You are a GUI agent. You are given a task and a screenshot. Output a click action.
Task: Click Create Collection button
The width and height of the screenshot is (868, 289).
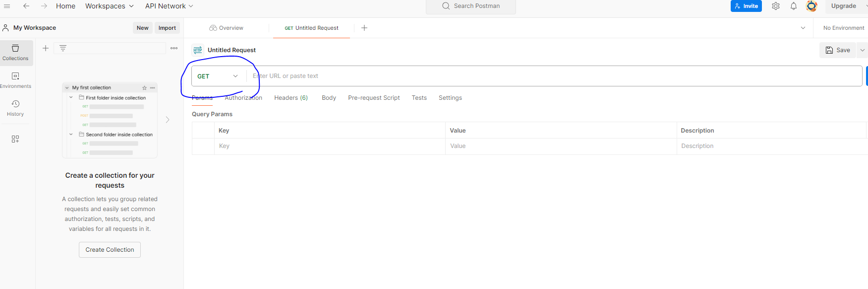tap(110, 250)
